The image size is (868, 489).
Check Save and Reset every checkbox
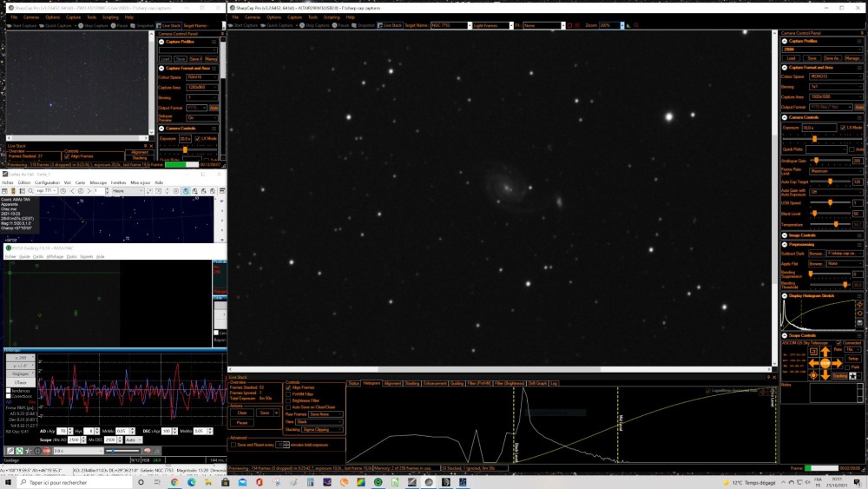(x=233, y=445)
